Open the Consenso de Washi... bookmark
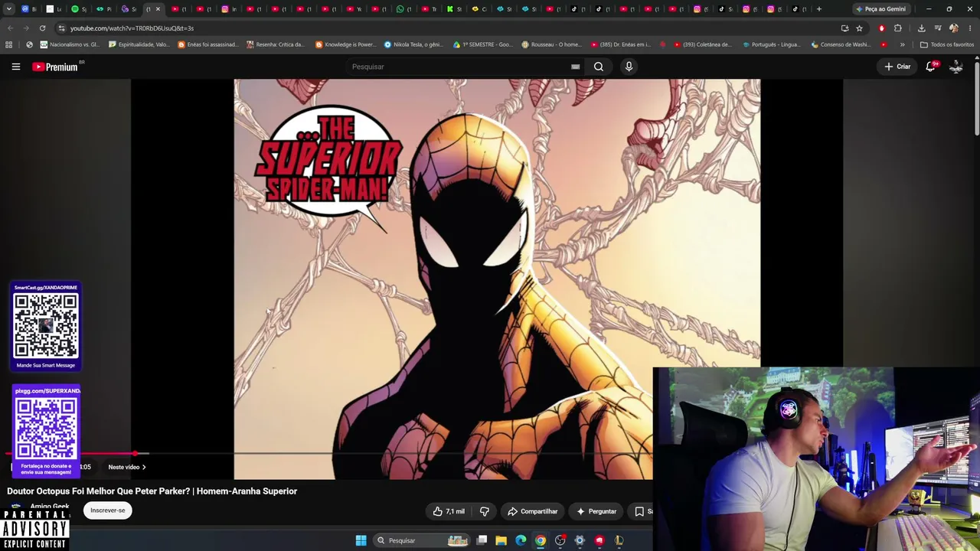 (x=841, y=44)
